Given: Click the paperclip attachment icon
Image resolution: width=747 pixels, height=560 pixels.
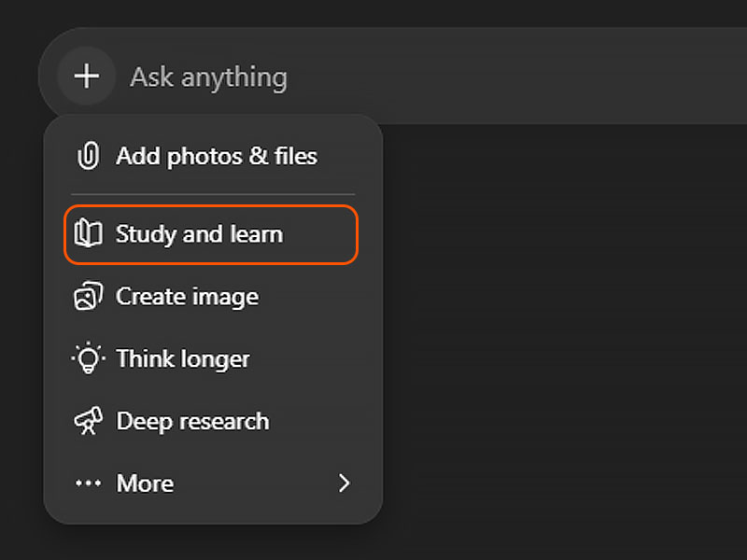Looking at the screenshot, I should 88,156.
